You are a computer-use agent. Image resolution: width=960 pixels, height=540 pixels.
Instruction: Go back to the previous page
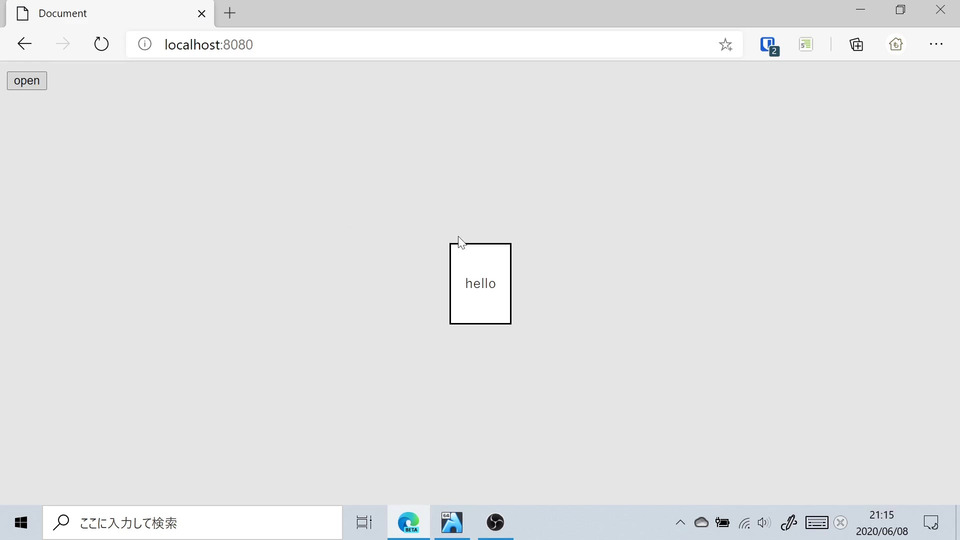point(24,44)
